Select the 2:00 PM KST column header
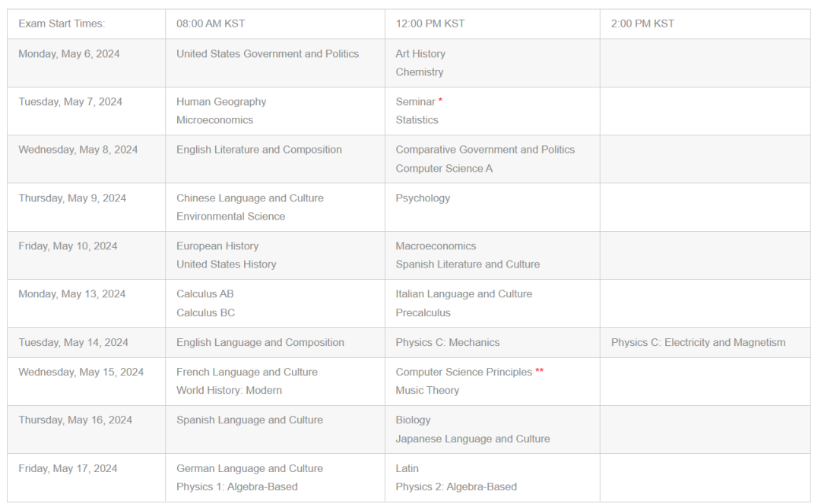 [642, 24]
